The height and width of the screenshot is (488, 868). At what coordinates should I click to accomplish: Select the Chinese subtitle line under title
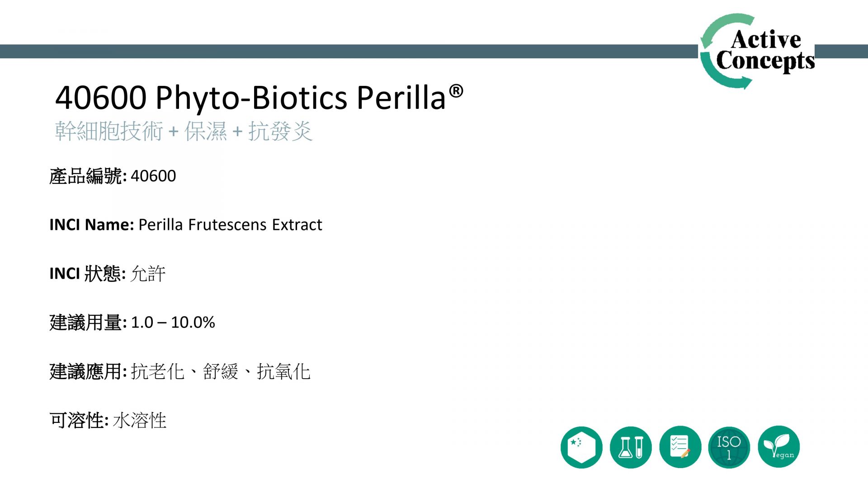[x=184, y=131]
